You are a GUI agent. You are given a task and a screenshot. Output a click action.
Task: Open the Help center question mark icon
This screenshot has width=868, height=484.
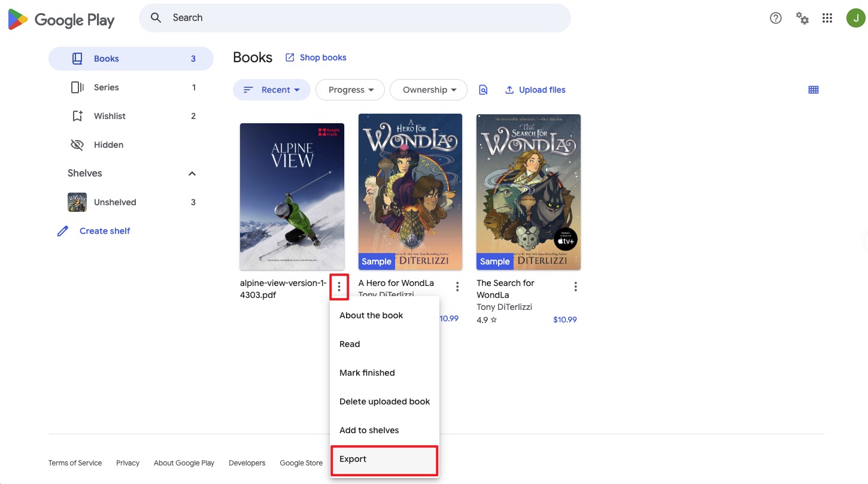pyautogui.click(x=776, y=18)
